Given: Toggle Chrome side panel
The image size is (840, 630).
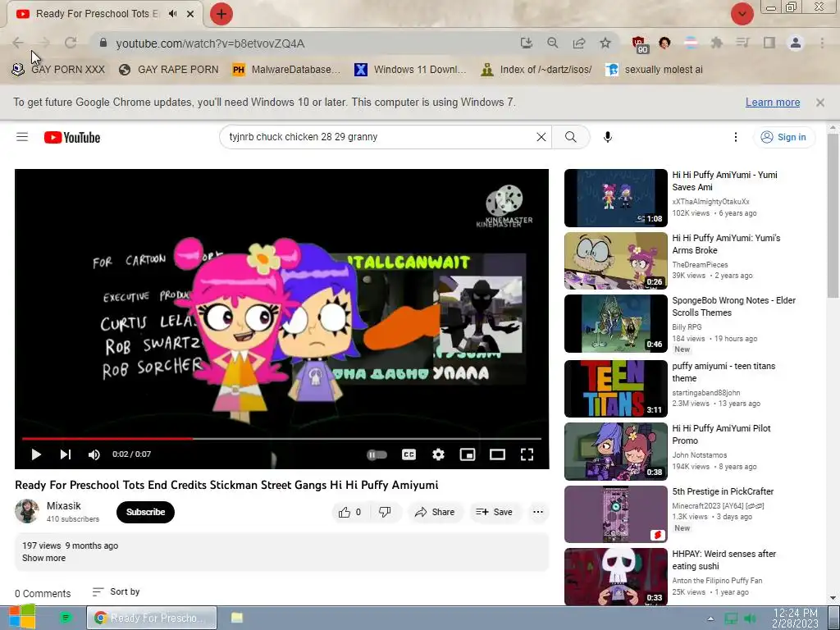Looking at the screenshot, I should (x=769, y=43).
